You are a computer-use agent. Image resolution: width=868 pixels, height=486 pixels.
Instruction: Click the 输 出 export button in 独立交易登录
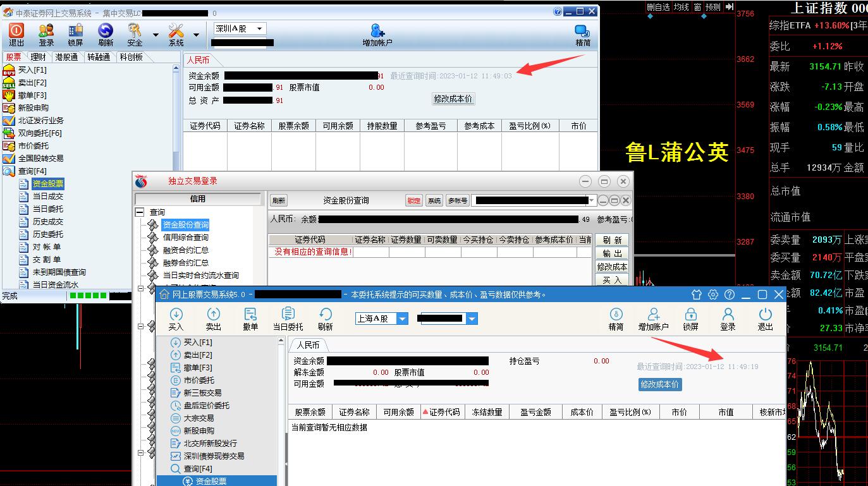(611, 253)
